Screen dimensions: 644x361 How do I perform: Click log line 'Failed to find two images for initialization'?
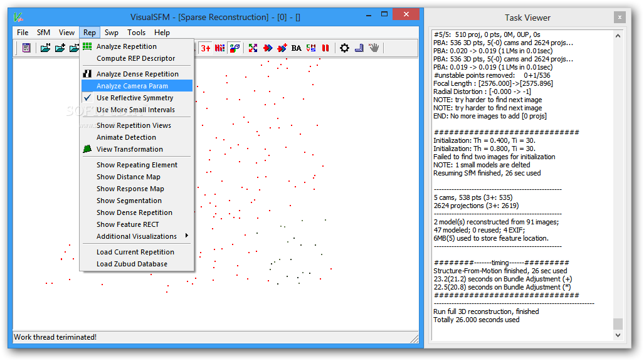(494, 157)
